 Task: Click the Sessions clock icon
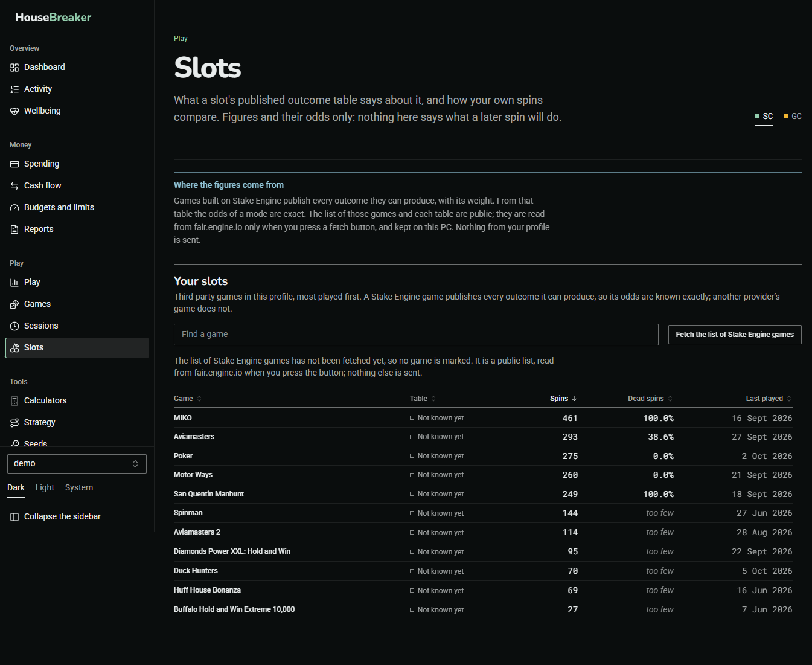(14, 326)
